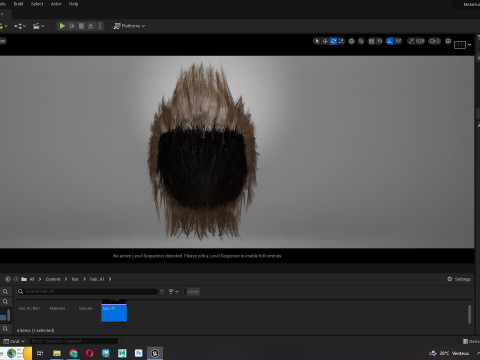
Task: Go back in Content Browser history
Action: coord(8,279)
